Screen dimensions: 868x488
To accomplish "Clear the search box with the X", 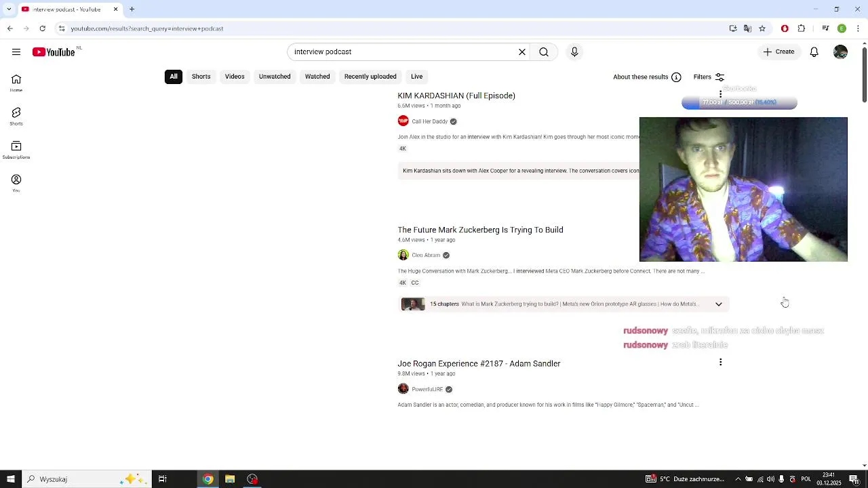I will [522, 52].
